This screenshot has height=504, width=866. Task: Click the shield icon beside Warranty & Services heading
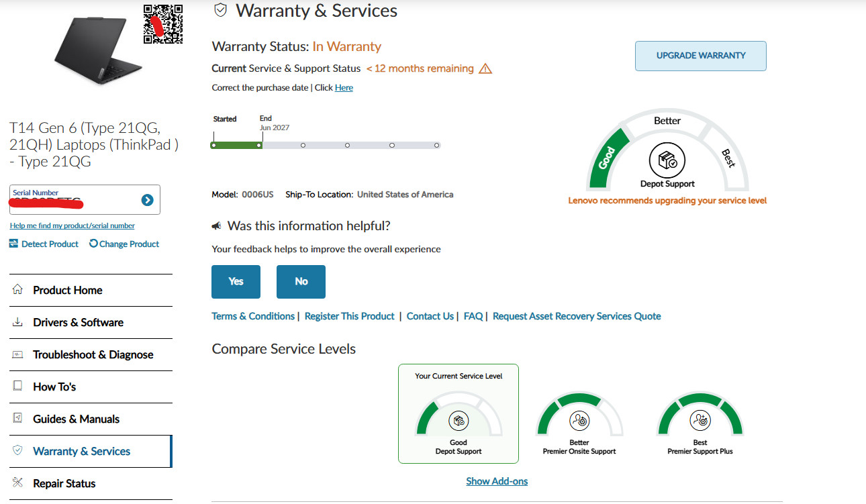[220, 11]
